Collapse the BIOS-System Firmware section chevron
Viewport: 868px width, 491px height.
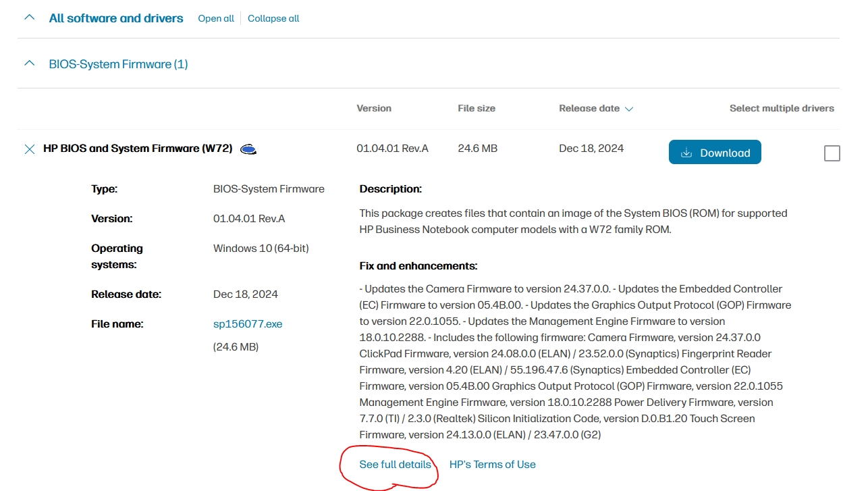tap(29, 64)
